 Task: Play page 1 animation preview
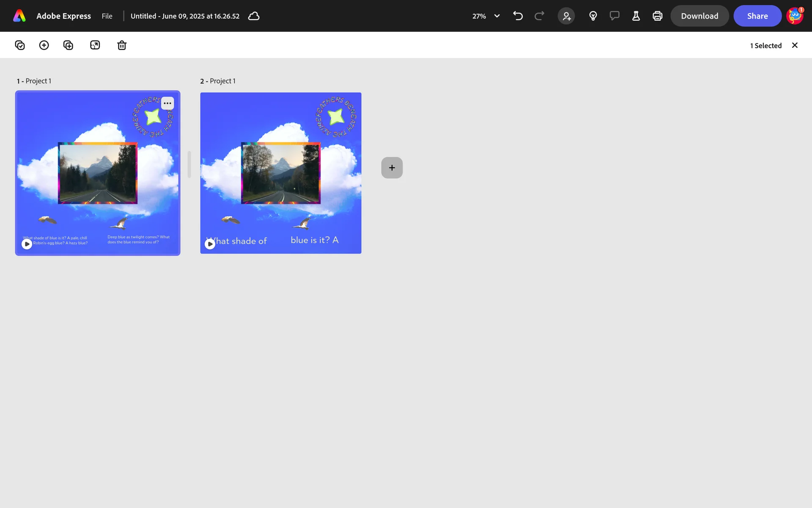pos(27,244)
